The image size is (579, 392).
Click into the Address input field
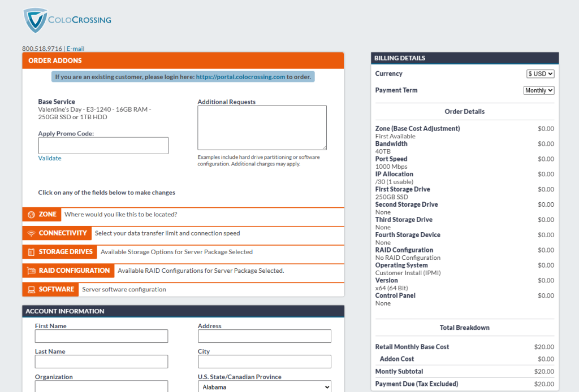tap(264, 336)
